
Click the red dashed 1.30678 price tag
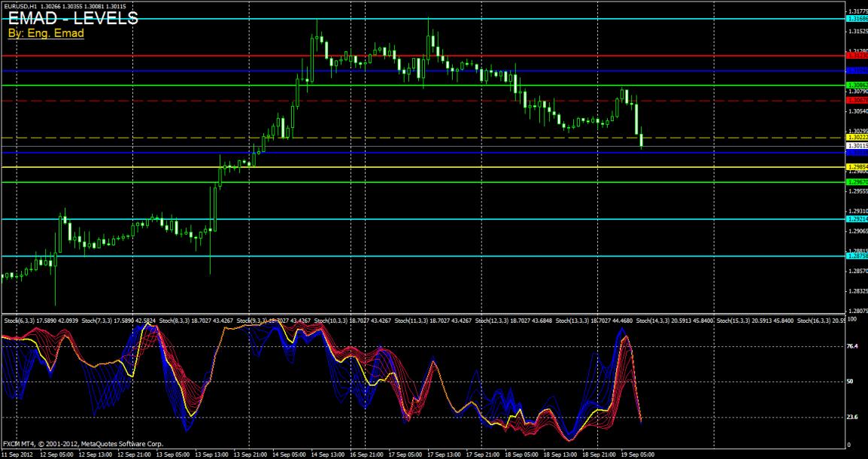click(x=857, y=100)
